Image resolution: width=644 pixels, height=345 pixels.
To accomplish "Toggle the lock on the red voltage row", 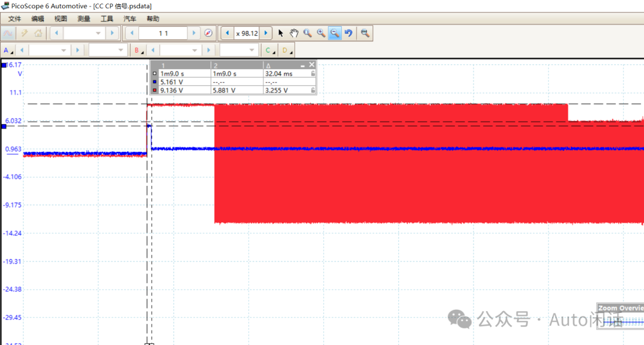I will coord(313,91).
